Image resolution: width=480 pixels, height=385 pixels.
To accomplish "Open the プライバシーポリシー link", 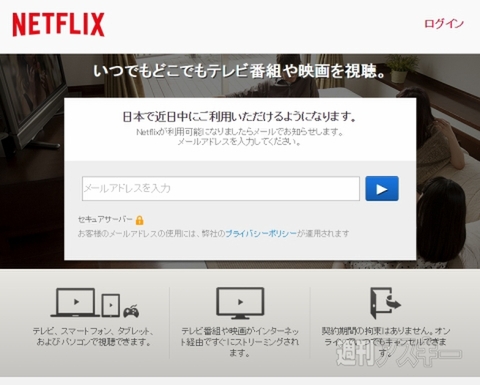I will tap(261, 234).
